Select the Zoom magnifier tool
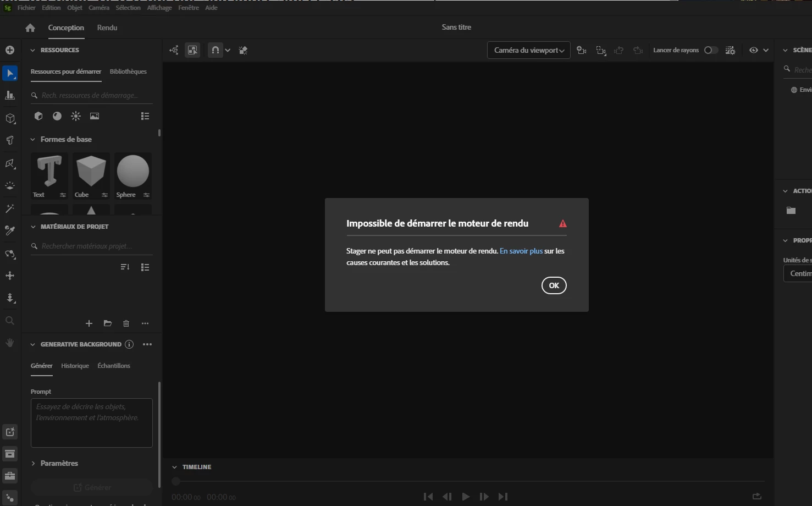 tap(10, 321)
